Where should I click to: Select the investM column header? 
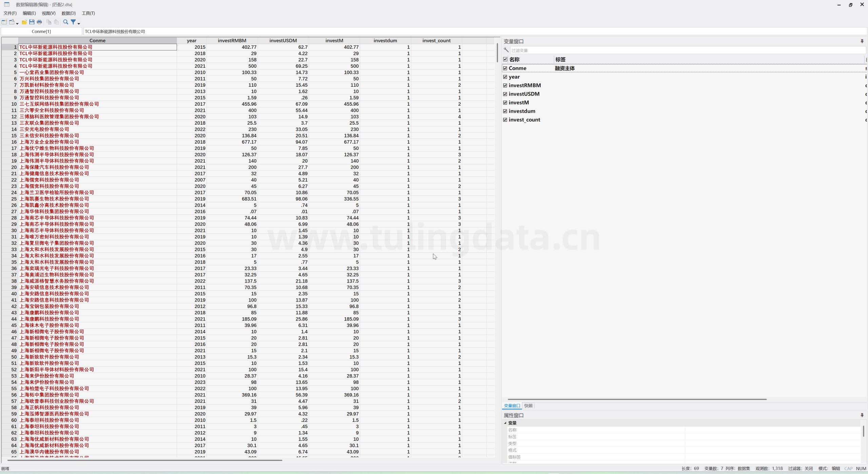pos(334,41)
